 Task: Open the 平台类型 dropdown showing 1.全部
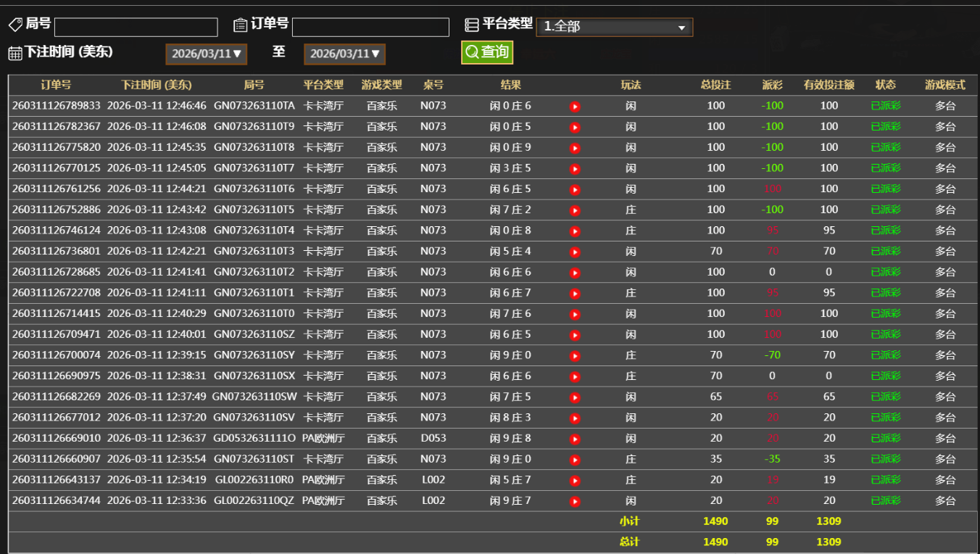[x=614, y=27]
